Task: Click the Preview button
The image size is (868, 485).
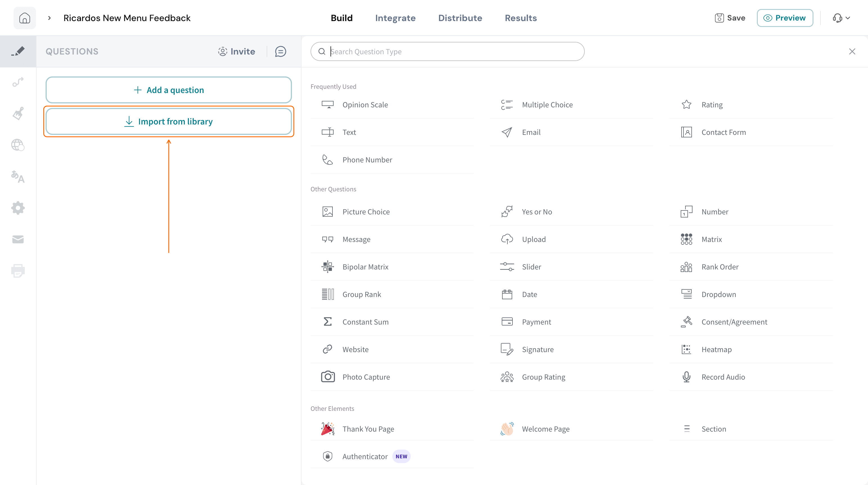Action: point(785,18)
